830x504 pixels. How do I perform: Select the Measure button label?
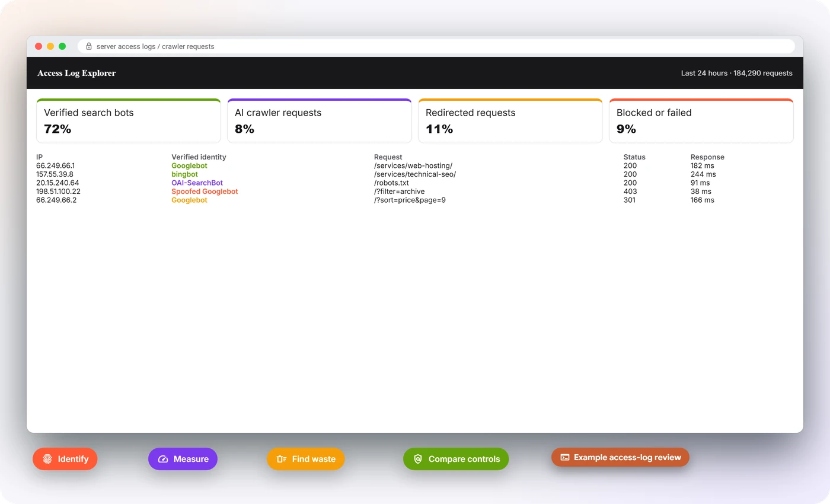point(191,459)
